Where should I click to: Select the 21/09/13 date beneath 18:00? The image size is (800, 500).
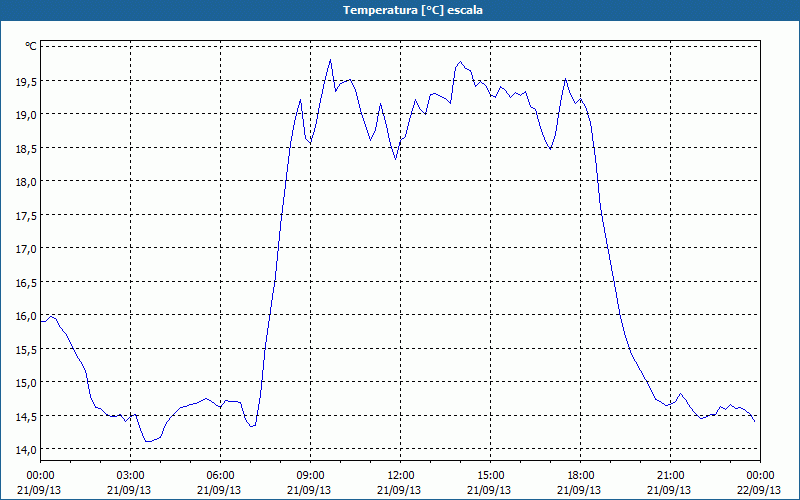(580, 490)
